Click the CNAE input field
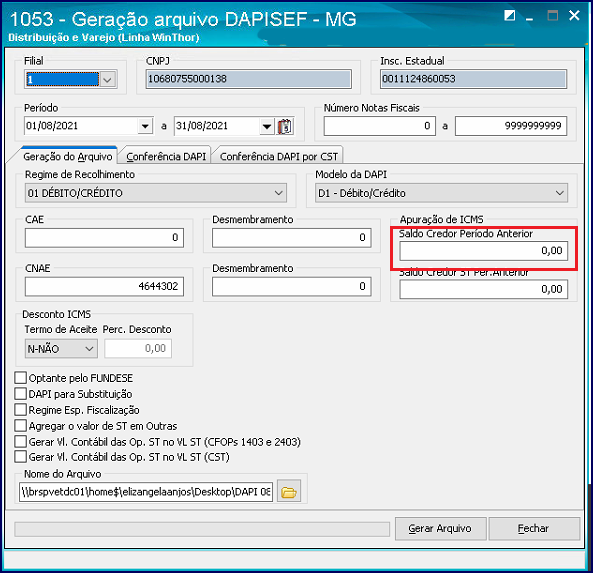This screenshot has width=593, height=573. pyautogui.click(x=104, y=286)
